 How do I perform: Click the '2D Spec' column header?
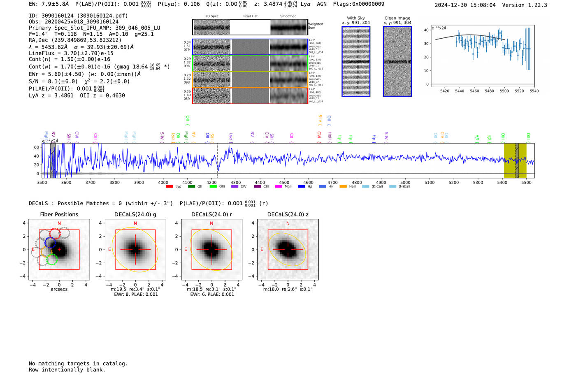[212, 16]
